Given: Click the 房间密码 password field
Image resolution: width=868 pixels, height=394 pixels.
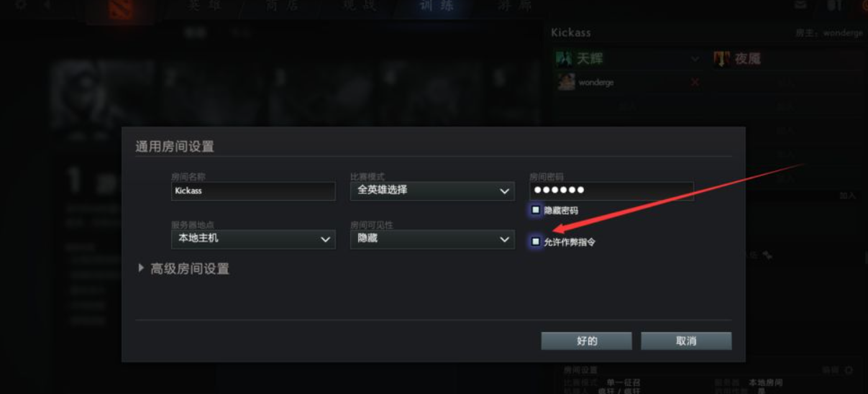Looking at the screenshot, I should 611,191.
